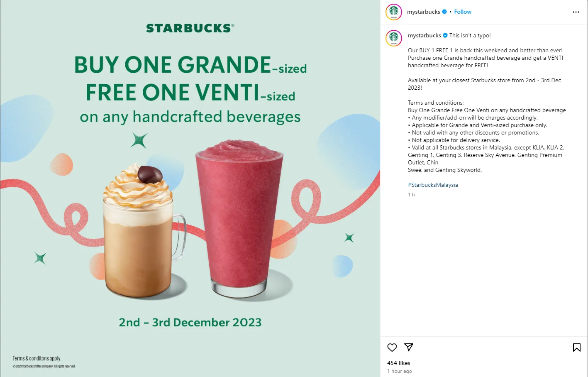Open mystarbucks username link in caption
Screen dimensions: 588x377
click(424, 36)
